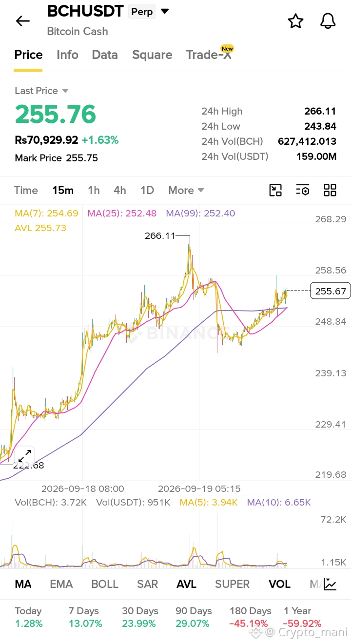Tap the back arrow icon
Screen dimensions: 351x644
23,21
